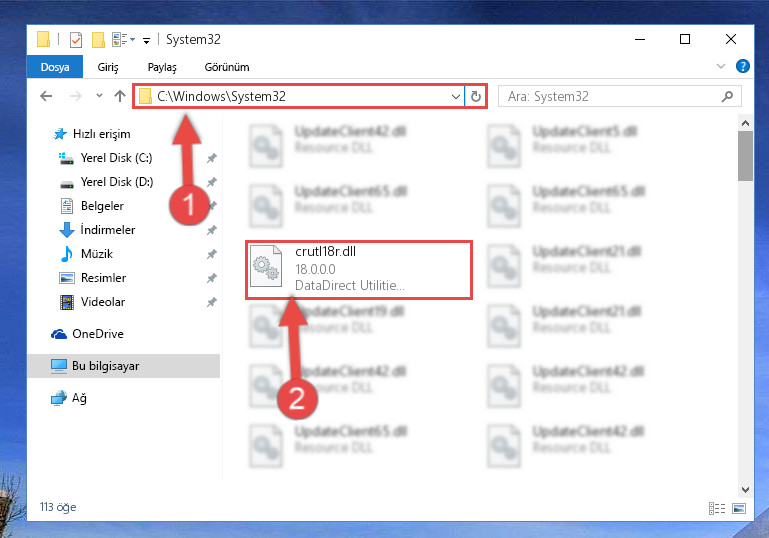The height and width of the screenshot is (538, 769).
Task: Open Yerel Disk (D:) in sidebar
Action: click(x=117, y=182)
